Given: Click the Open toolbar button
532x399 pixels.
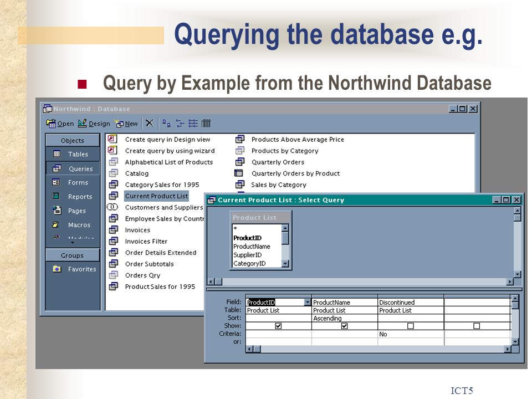Looking at the screenshot, I should tap(60, 124).
